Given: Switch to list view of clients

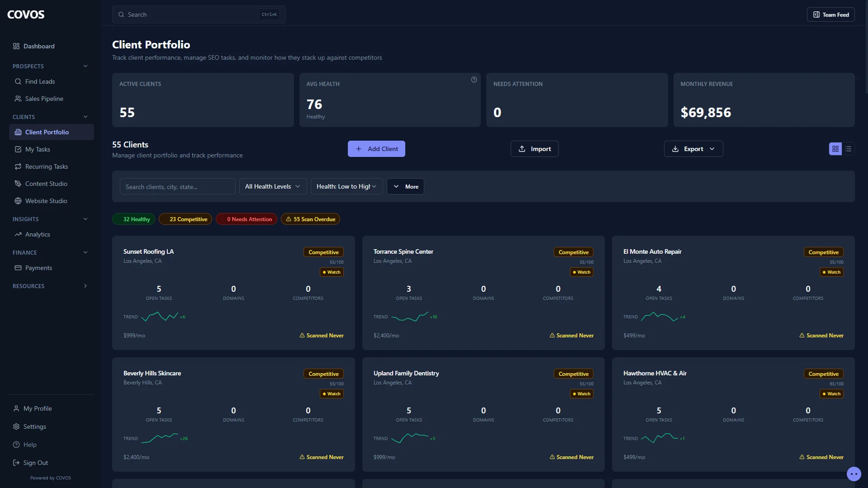Looking at the screenshot, I should pyautogui.click(x=848, y=149).
